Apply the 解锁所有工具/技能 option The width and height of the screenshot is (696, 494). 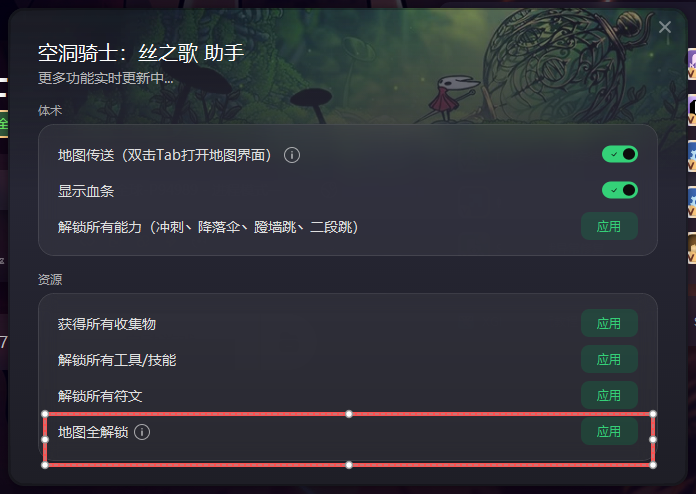pos(609,360)
